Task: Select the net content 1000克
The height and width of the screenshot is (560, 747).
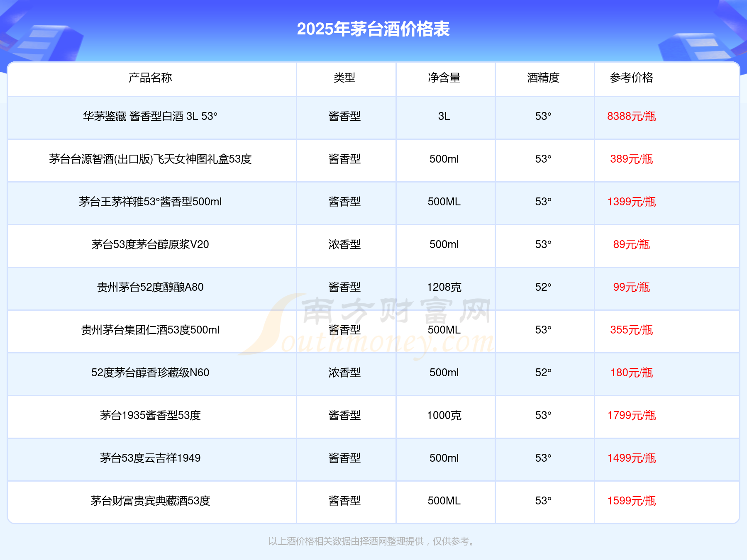Action: [444, 415]
